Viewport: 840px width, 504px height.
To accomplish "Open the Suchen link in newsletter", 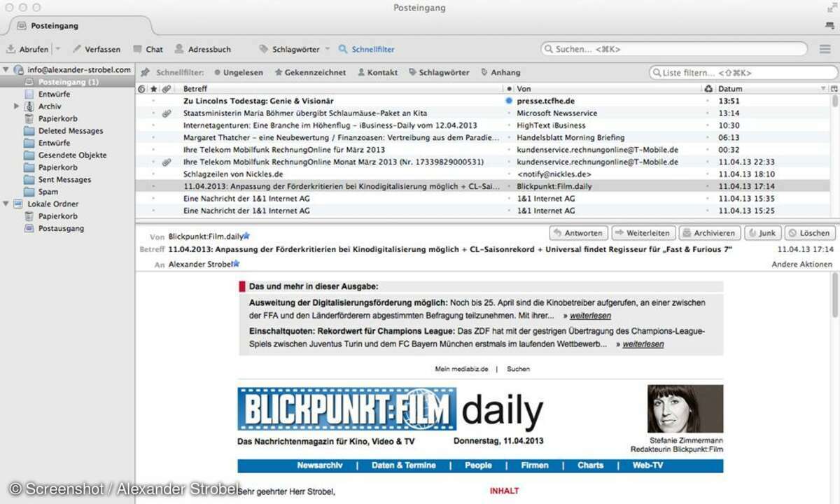I will (519, 369).
